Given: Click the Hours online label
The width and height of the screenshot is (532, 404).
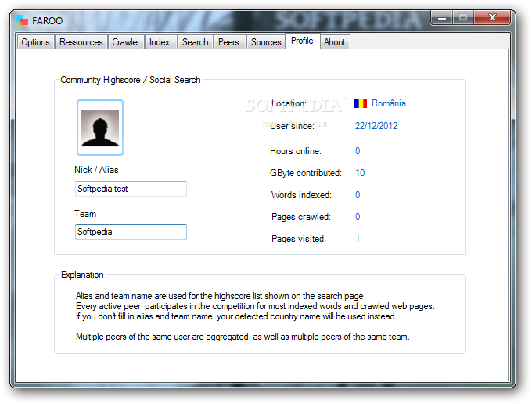Looking at the screenshot, I should 296,151.
